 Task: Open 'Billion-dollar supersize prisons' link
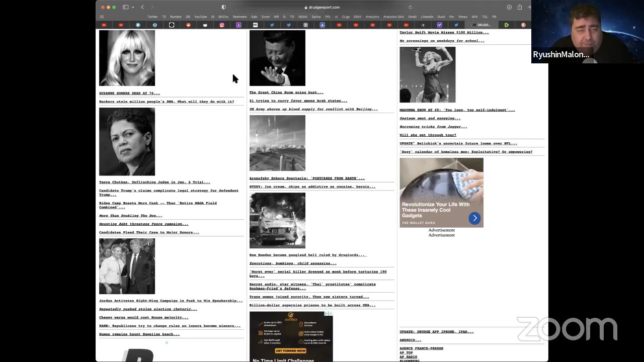tap(312, 305)
